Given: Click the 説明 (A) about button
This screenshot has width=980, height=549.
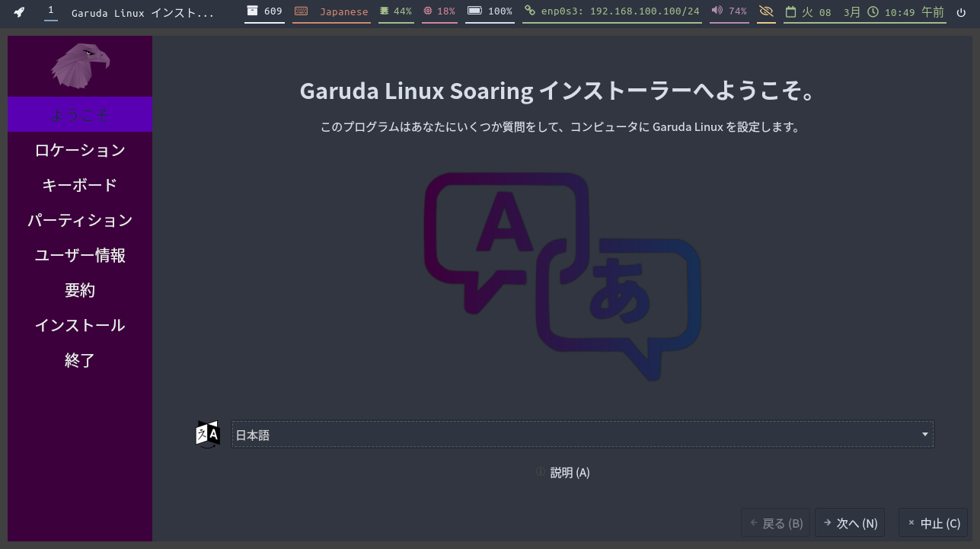Looking at the screenshot, I should pos(563,472).
